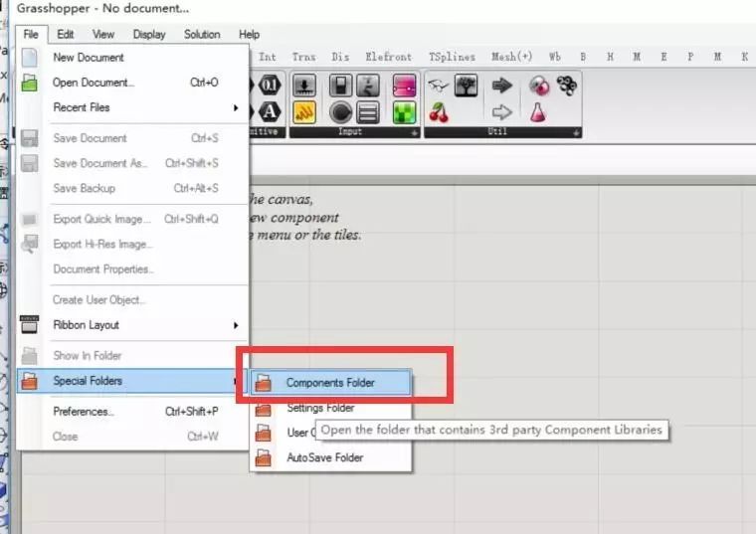The width and height of the screenshot is (756, 534).
Task: Switch to the Mesh(+) ribbon tab
Action: tap(511, 57)
